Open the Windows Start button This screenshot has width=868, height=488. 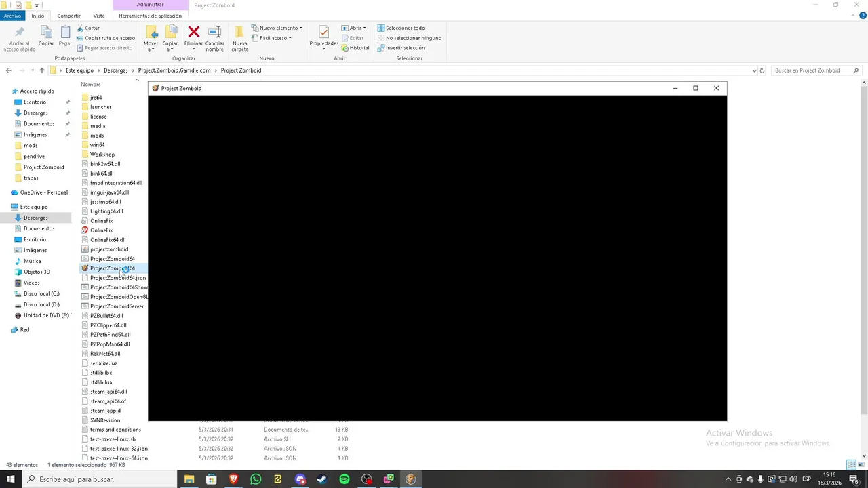coord(11,479)
